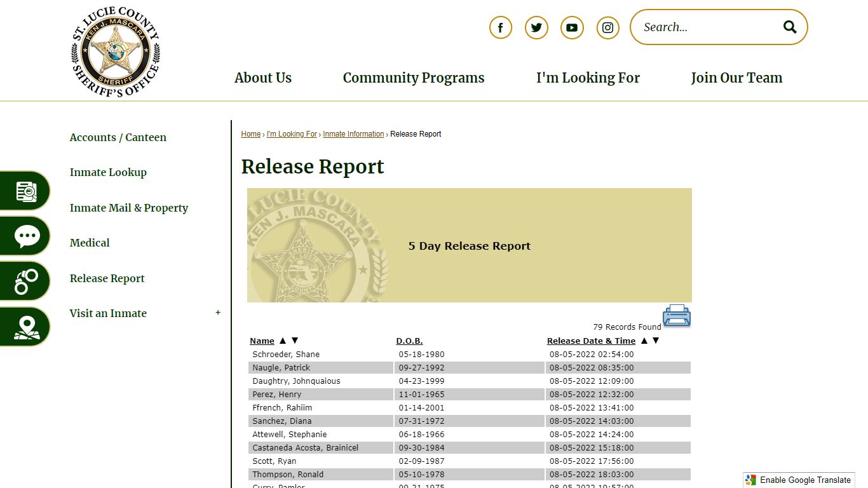
Task: Select the name Scott, Ryan
Action: (275, 461)
